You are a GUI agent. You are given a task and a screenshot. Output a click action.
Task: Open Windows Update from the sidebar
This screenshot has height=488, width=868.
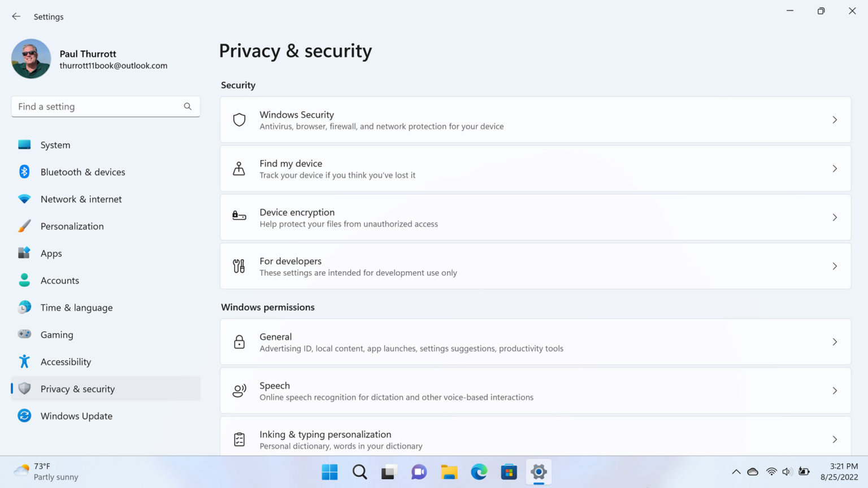(76, 416)
